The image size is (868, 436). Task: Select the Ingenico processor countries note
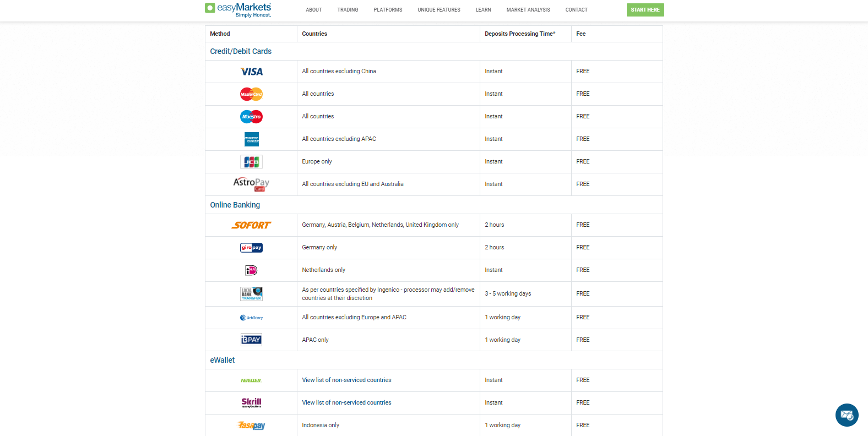(388, 294)
